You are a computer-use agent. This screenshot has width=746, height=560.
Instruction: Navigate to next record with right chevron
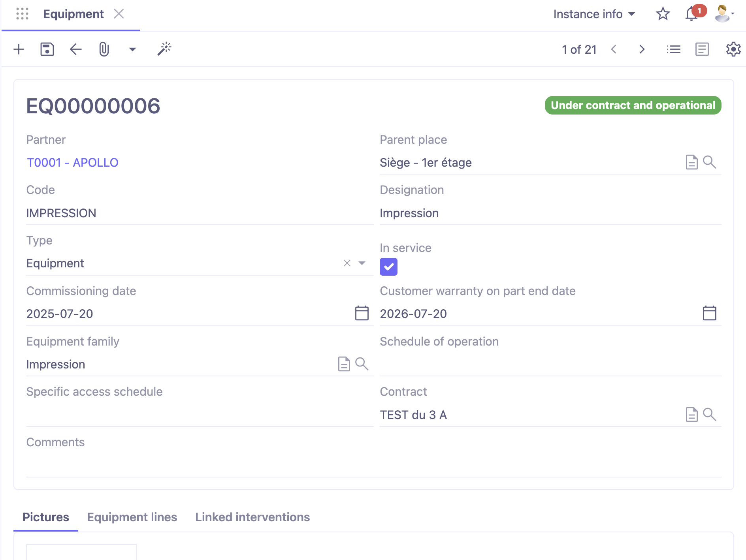(x=642, y=49)
